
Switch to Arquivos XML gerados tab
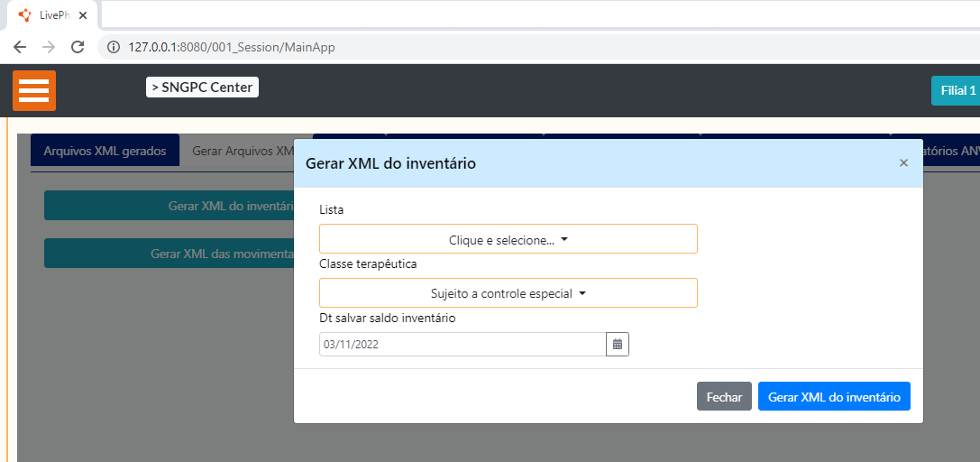pos(105,151)
